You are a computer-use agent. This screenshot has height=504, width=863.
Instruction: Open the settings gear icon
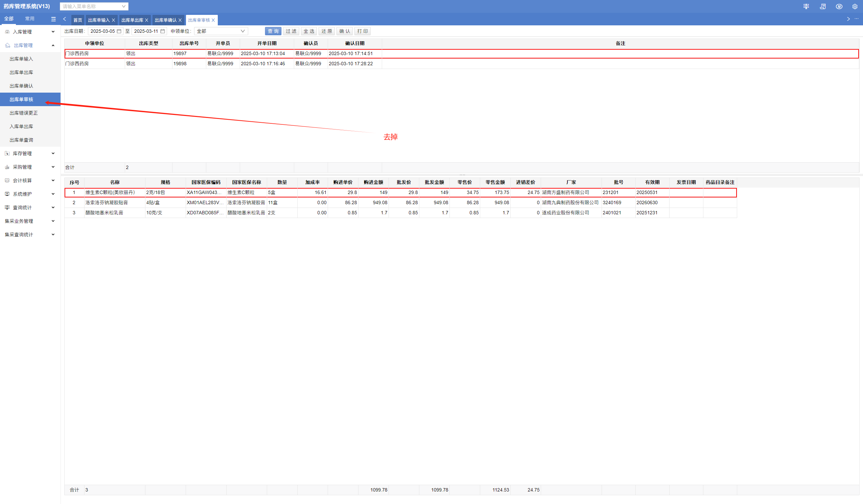[x=855, y=6]
